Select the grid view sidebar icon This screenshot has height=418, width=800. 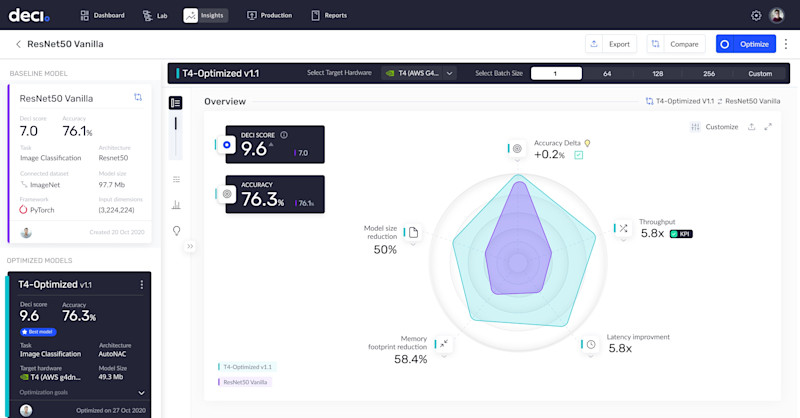pos(177,179)
